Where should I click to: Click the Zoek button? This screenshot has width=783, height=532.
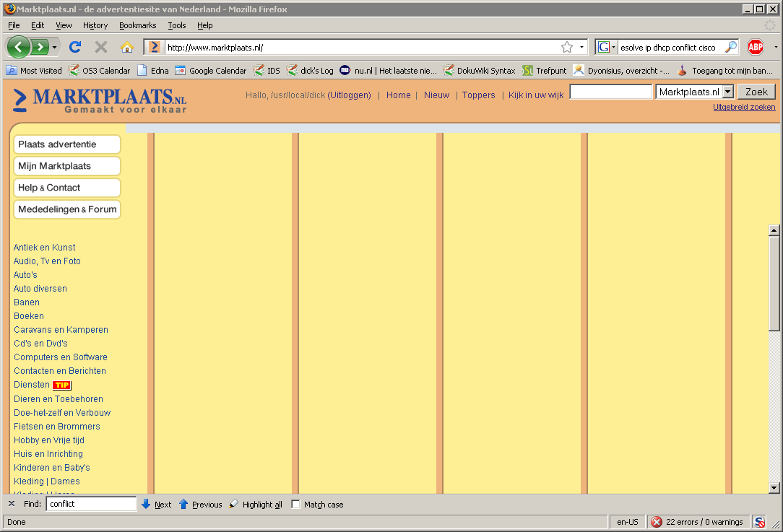(x=756, y=92)
